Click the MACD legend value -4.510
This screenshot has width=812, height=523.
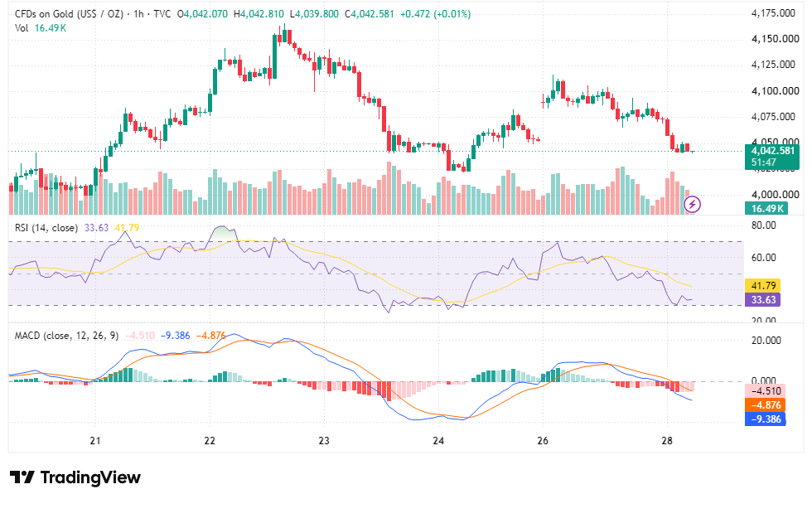[140, 336]
